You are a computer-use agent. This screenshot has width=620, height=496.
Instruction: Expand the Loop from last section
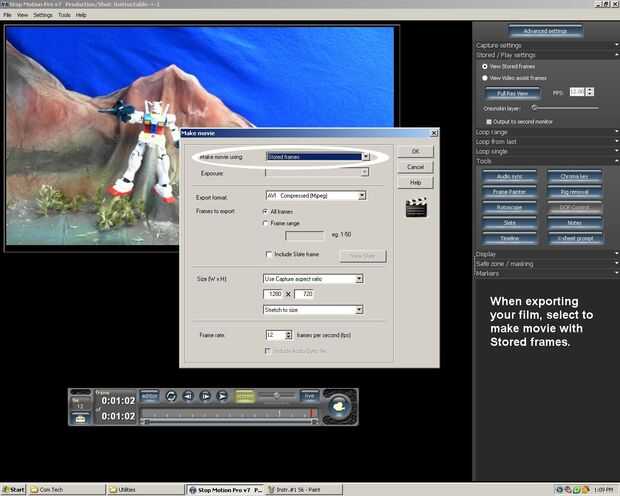[546, 142]
